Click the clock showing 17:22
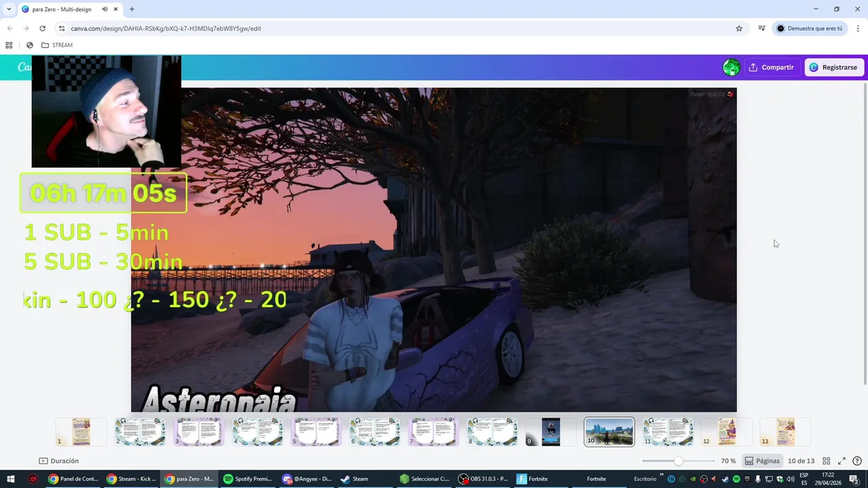 tap(828, 479)
